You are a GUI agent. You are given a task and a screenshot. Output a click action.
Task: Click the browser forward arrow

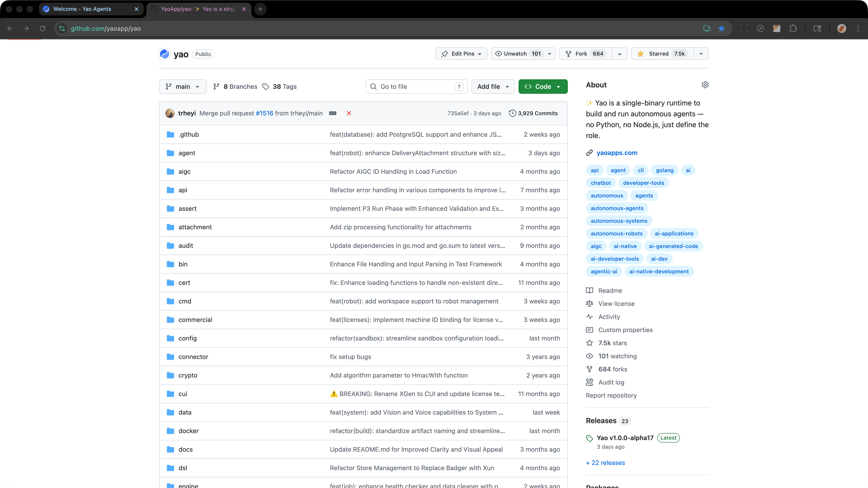[26, 29]
